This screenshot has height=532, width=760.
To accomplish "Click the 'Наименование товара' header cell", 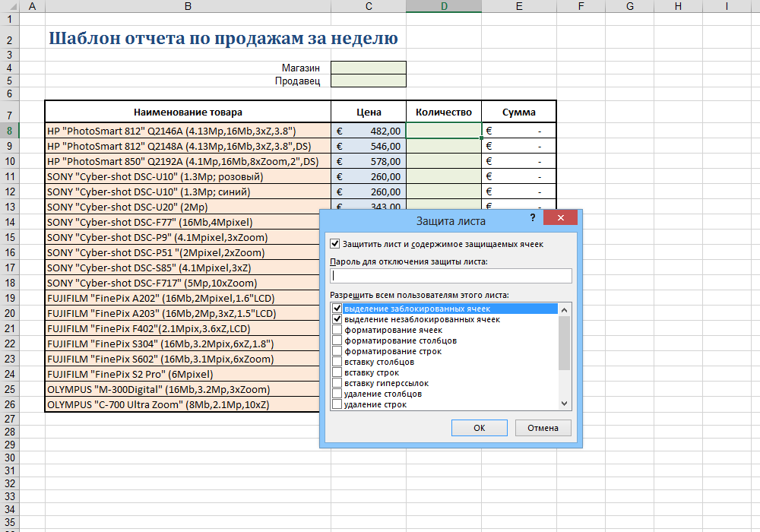I will (188, 112).
